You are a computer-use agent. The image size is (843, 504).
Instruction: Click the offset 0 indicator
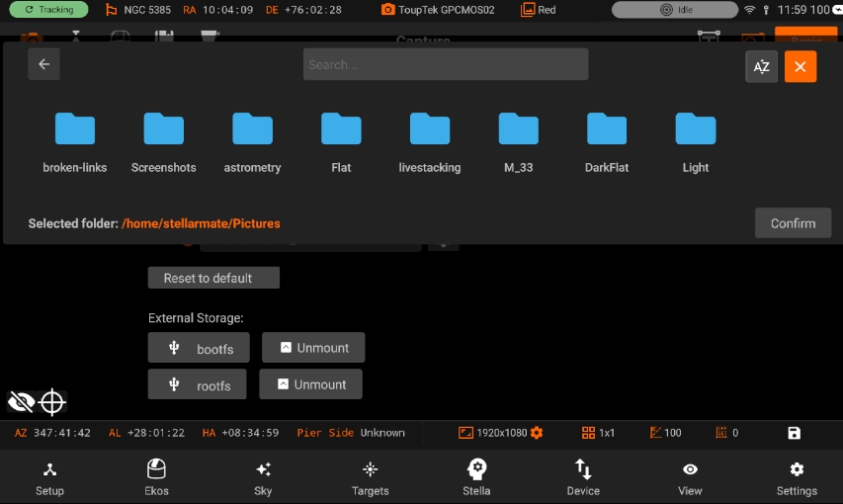(726, 433)
